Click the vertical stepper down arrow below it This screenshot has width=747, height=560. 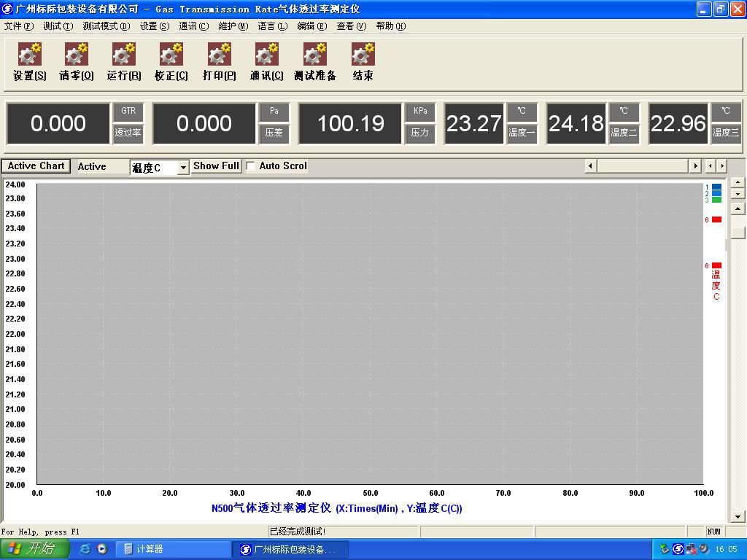point(738,194)
